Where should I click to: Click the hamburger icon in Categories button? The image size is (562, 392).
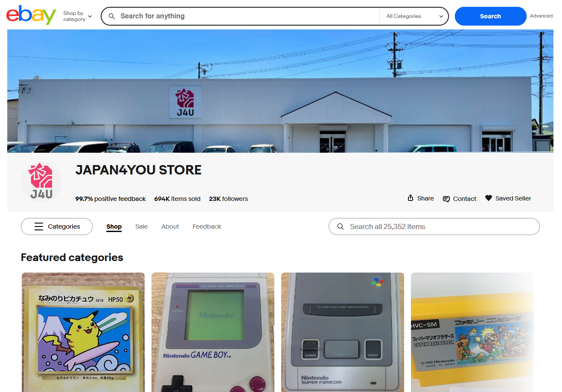39,226
